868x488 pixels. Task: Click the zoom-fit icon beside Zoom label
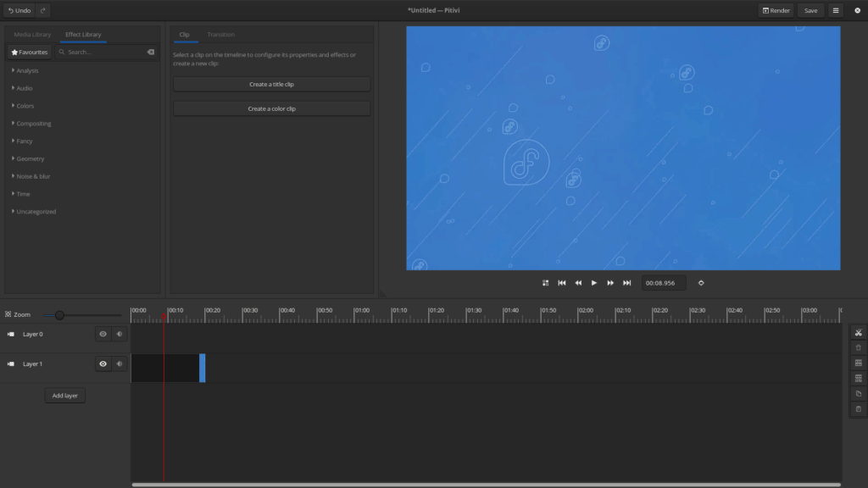8,314
